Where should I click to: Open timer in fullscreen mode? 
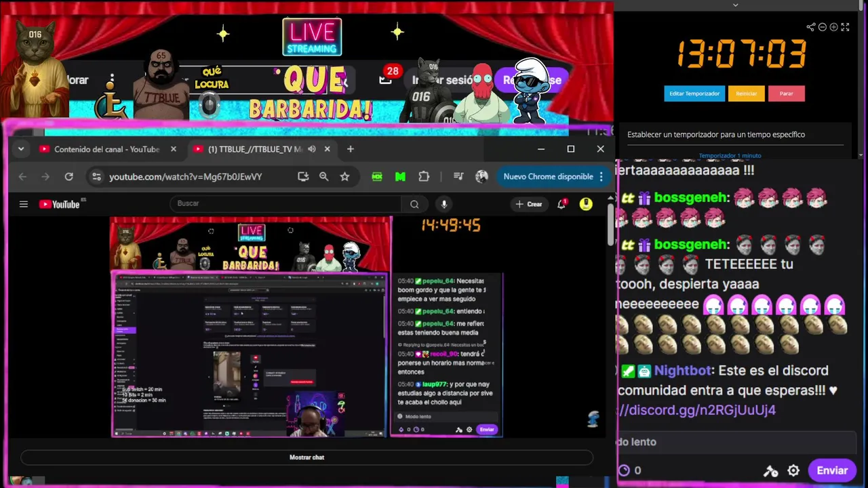pos(845,27)
